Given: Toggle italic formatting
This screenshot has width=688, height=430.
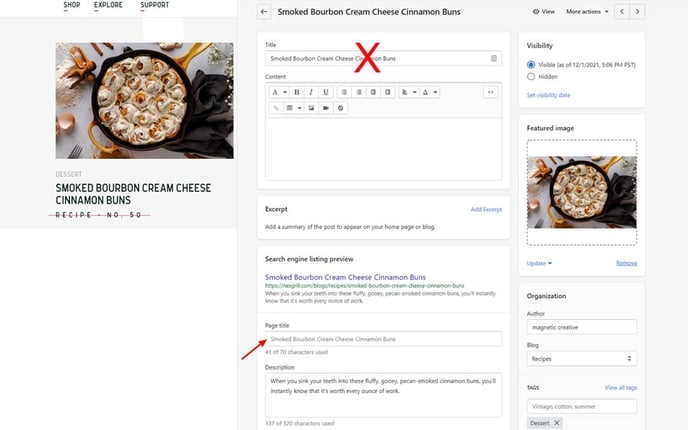Looking at the screenshot, I should coord(311,92).
